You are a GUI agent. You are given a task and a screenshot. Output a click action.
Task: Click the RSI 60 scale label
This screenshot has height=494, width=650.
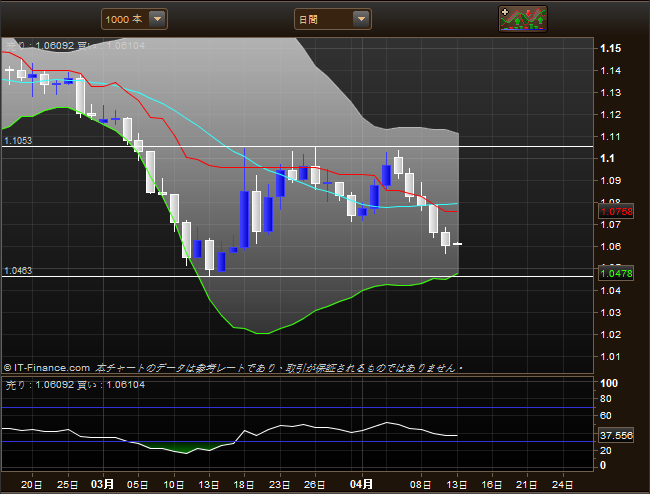606,416
